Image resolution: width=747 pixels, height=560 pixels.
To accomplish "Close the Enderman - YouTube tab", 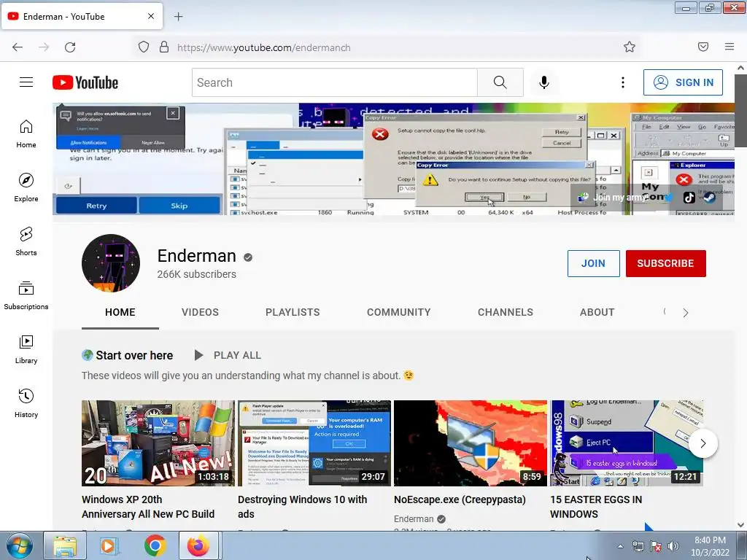I will tap(150, 16).
